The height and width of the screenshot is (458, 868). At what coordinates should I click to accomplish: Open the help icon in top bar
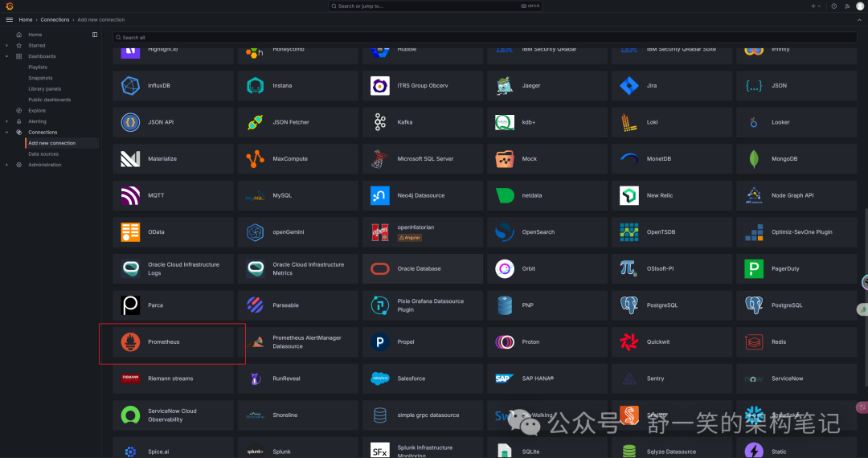click(x=833, y=6)
